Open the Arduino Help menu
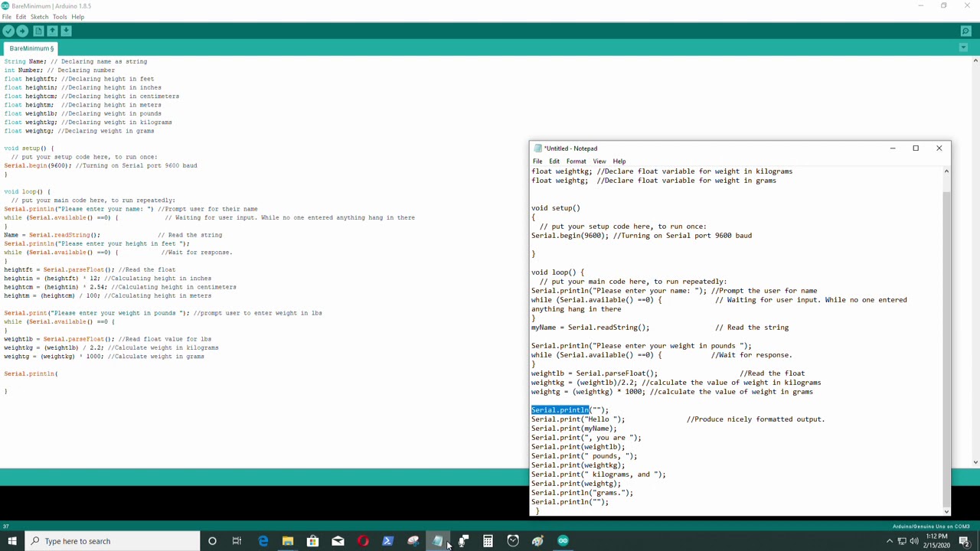The image size is (980, 551). pos(77,17)
